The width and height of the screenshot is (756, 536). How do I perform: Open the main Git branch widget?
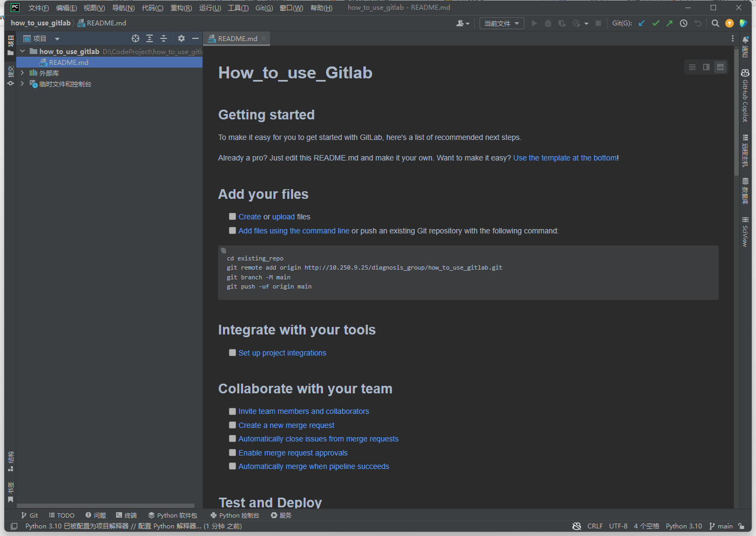(721, 526)
